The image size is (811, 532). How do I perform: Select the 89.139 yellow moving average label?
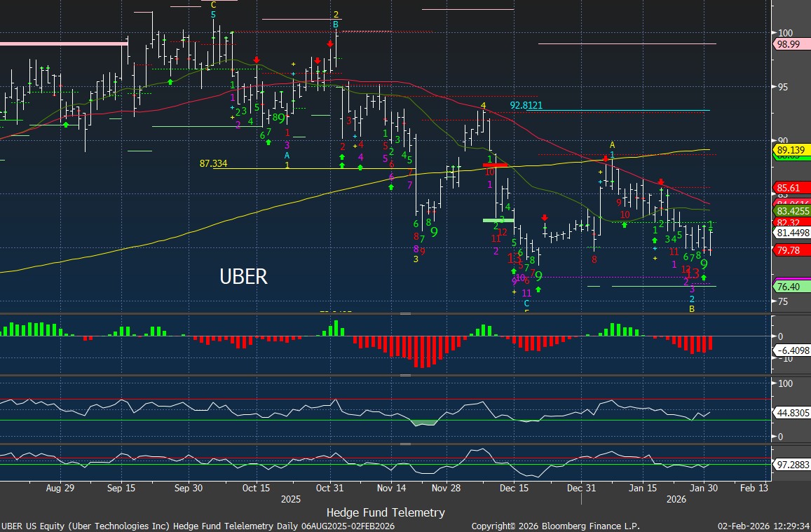click(x=791, y=150)
